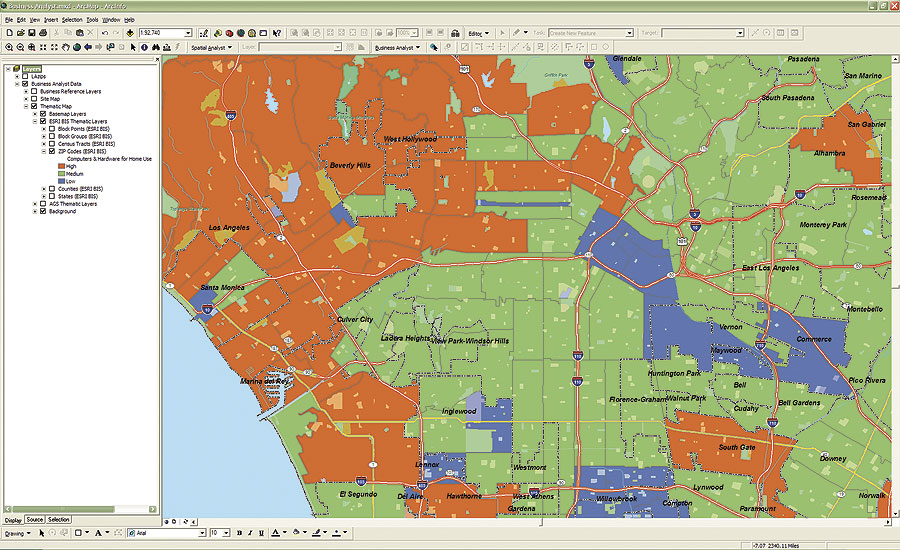Image resolution: width=900 pixels, height=550 pixels.
Task: Click the Print icon in toolbar
Action: click(43, 33)
